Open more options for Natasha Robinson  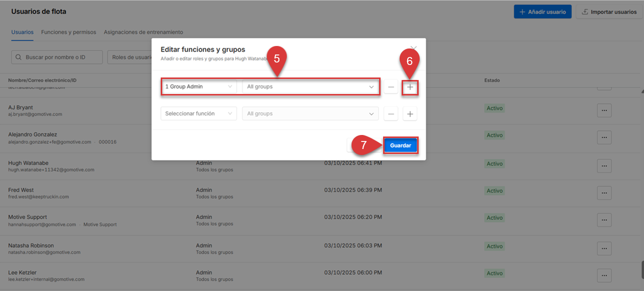coord(604,248)
